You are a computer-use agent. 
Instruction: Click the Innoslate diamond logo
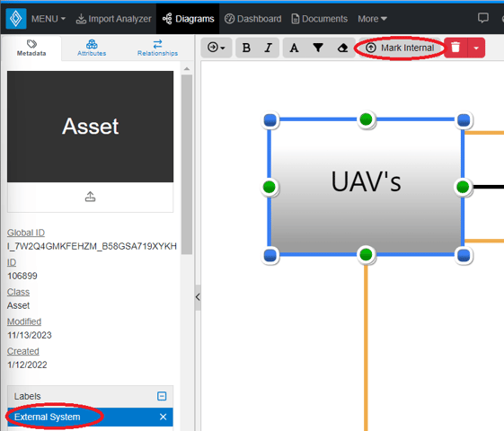16,19
